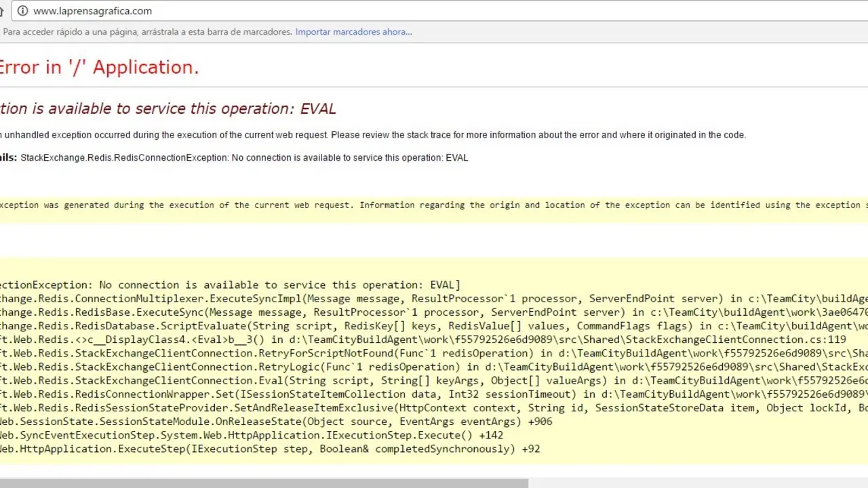Click the horizontal scrollbar thumb
The image size is (868, 488).
(x=264, y=483)
